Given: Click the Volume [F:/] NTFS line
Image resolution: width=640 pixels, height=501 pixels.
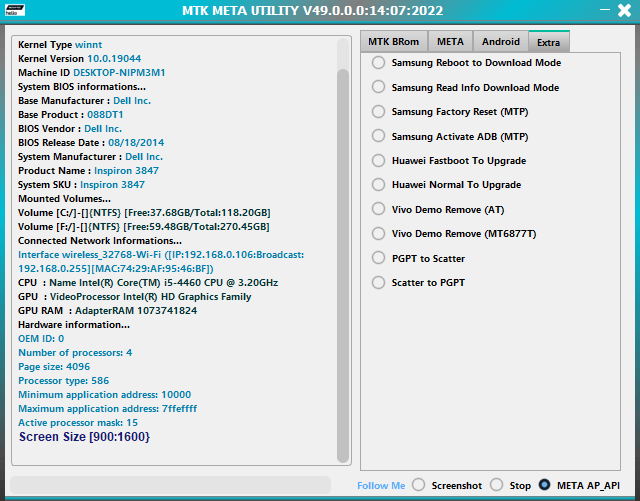Looking at the screenshot, I should pyautogui.click(x=144, y=227).
